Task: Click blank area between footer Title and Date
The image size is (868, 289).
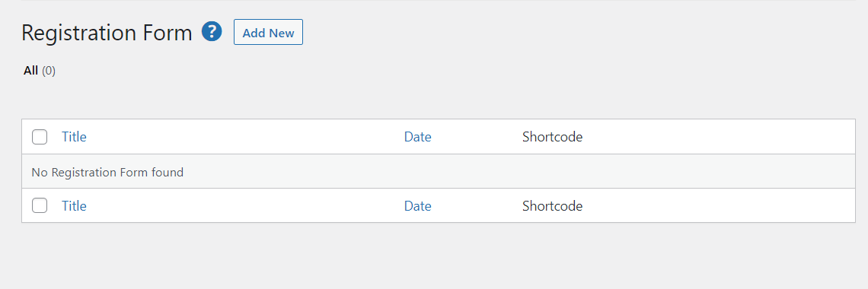Action: (245, 206)
